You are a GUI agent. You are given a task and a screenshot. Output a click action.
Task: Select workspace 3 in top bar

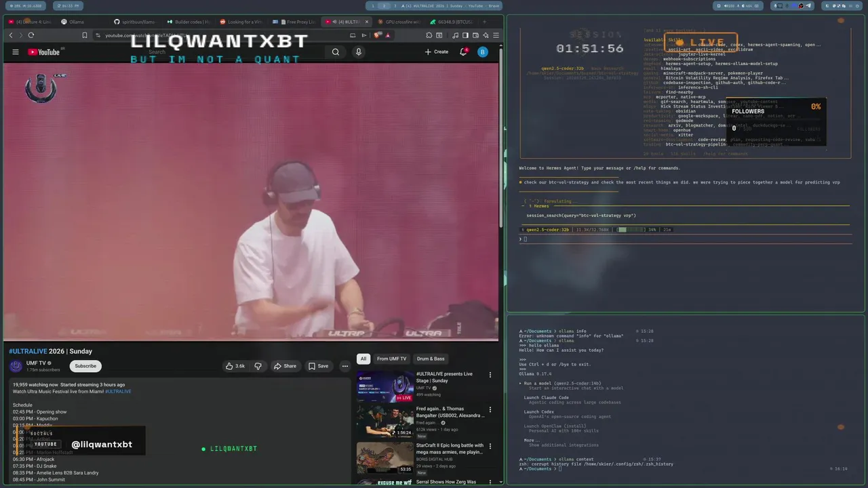pos(395,5)
